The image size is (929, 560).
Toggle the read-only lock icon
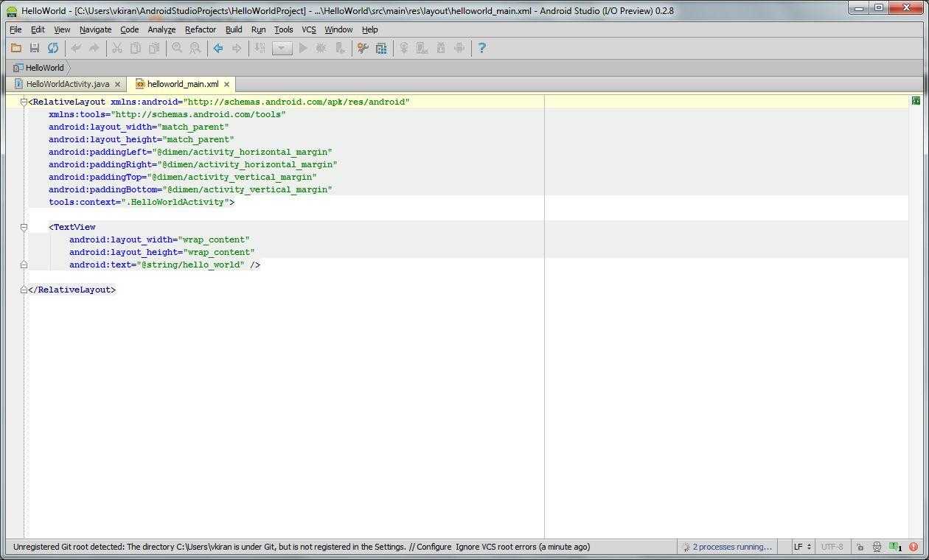[x=860, y=547]
